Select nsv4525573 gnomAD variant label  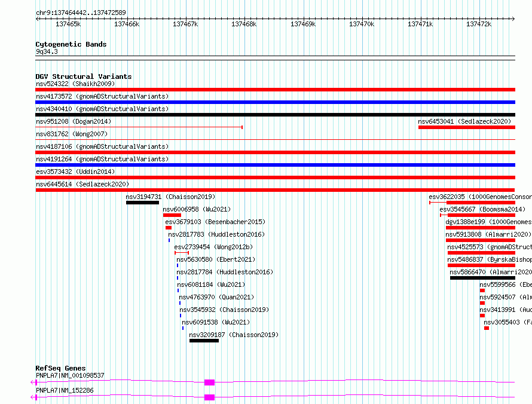pos(490,247)
